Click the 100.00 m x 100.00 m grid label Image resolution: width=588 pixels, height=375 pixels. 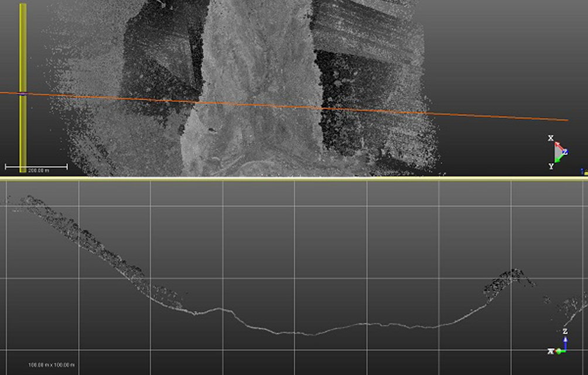pos(52,365)
